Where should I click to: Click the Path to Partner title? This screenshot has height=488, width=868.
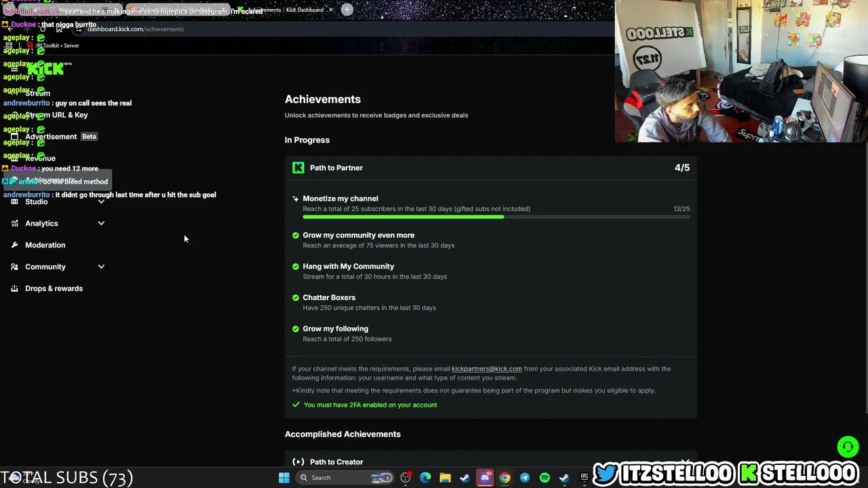(336, 167)
